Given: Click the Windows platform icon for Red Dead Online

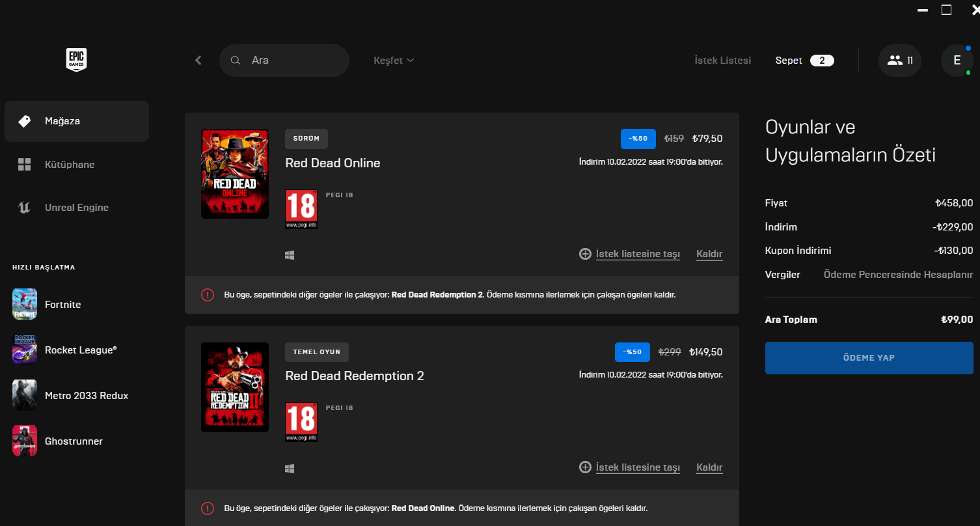Looking at the screenshot, I should (x=290, y=255).
